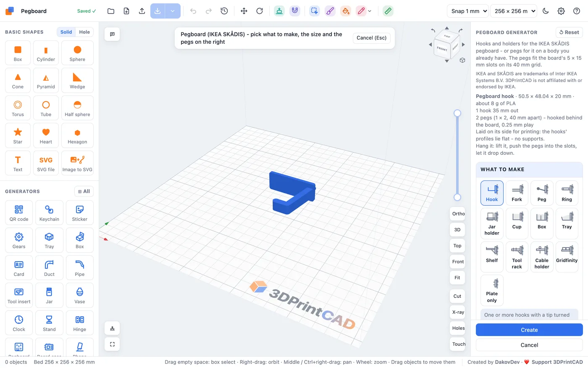Image resolution: width=588 pixels, height=368 pixels.
Task: Toggle X-ray view mode
Action: [458, 312]
